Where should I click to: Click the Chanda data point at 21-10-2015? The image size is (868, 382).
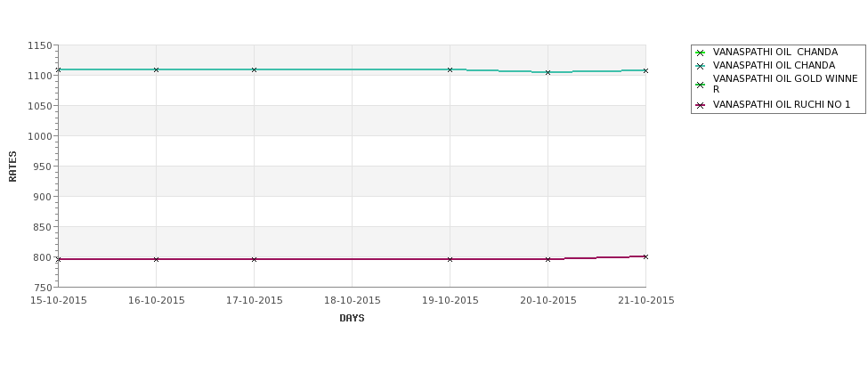[645, 71]
